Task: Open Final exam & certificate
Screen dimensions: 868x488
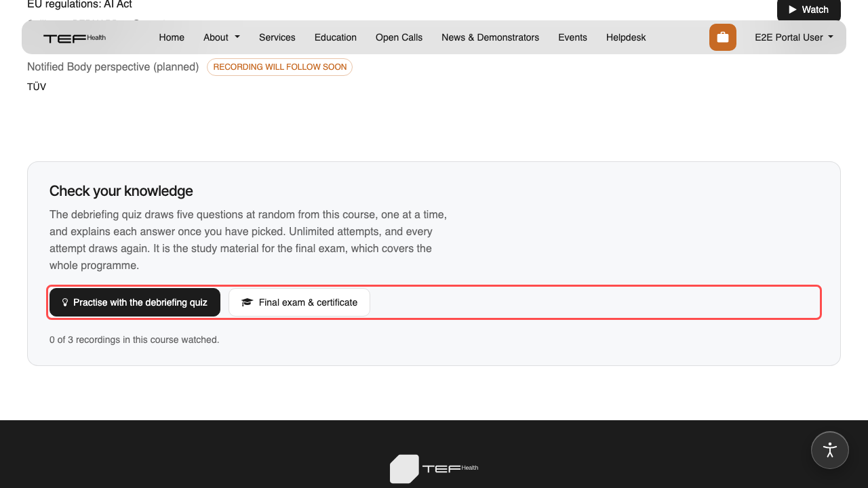Action: [x=299, y=302]
